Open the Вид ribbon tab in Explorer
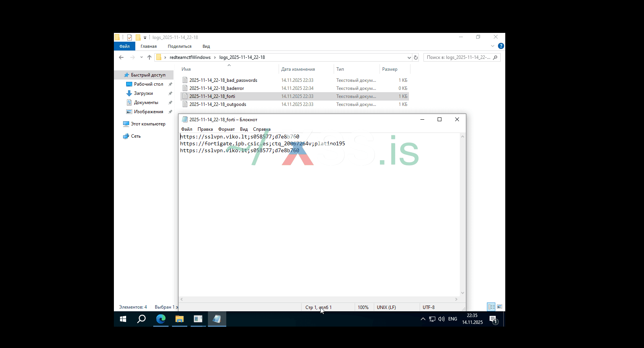 206,46
